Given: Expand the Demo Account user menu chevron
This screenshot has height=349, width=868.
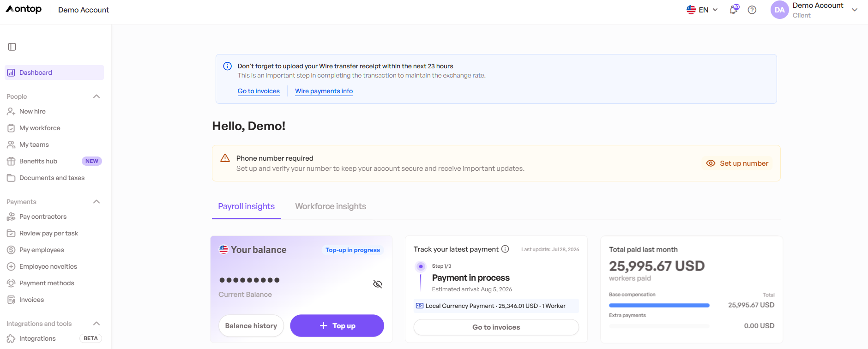Looking at the screenshot, I should pos(855,10).
